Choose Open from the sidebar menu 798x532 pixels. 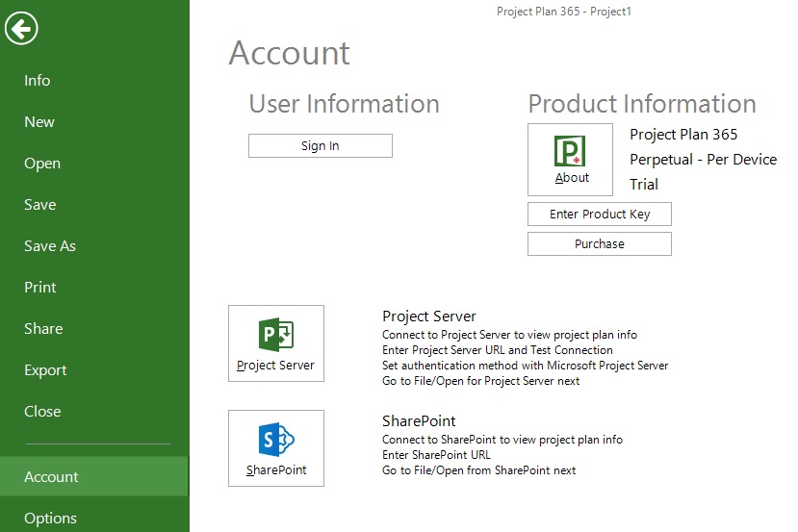42,164
